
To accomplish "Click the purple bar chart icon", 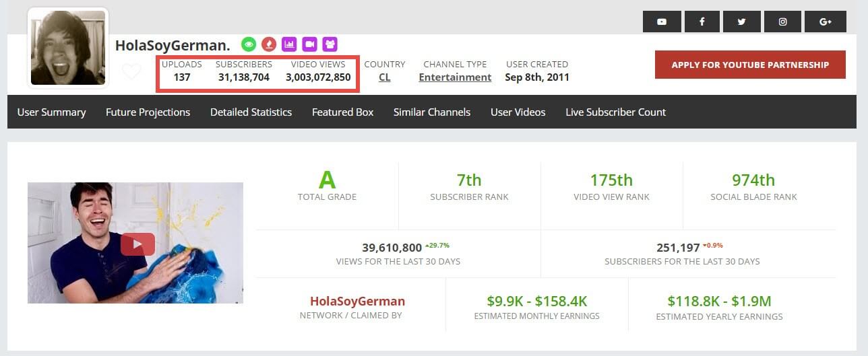I will point(289,44).
